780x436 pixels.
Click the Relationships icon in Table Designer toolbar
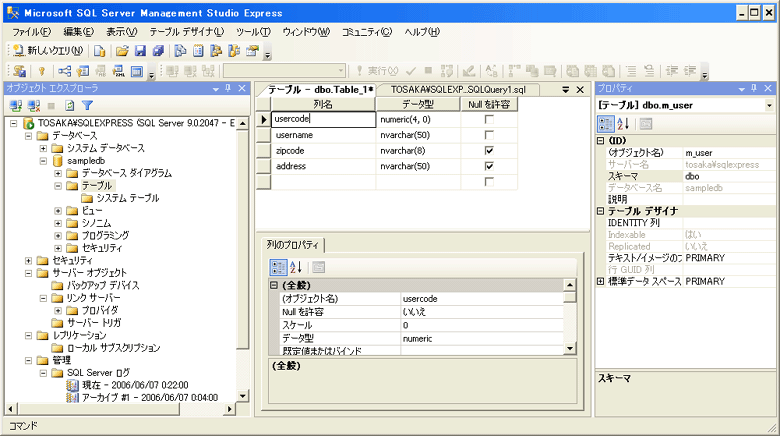point(64,71)
